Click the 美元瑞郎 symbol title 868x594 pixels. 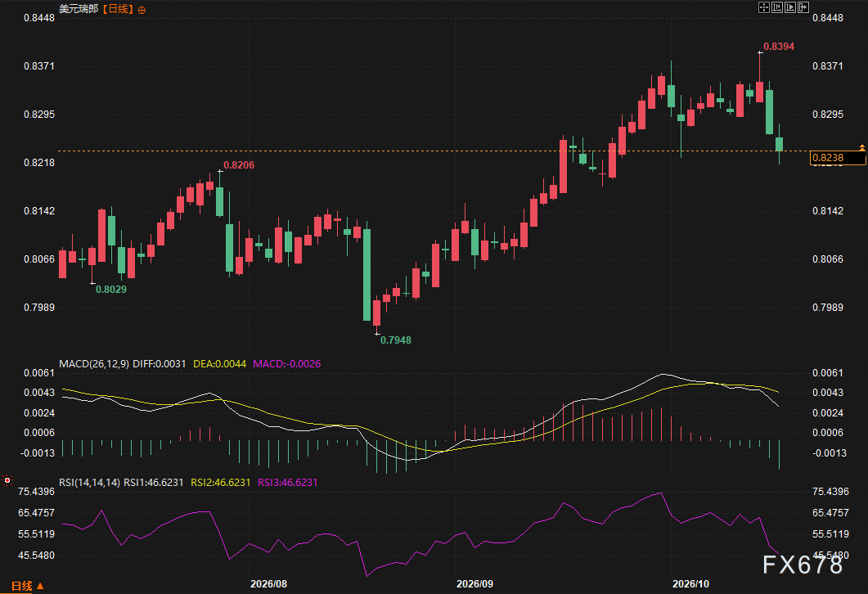pos(79,9)
